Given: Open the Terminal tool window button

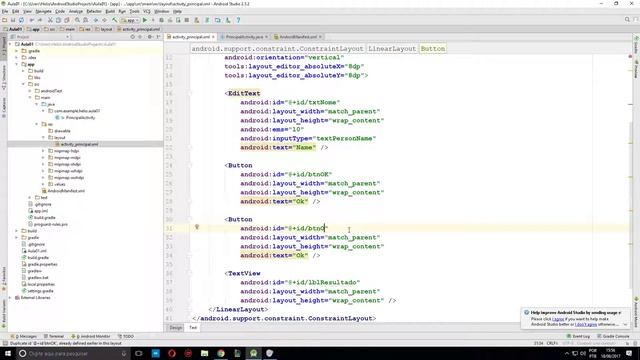Looking at the screenshot, I should coord(54,336).
